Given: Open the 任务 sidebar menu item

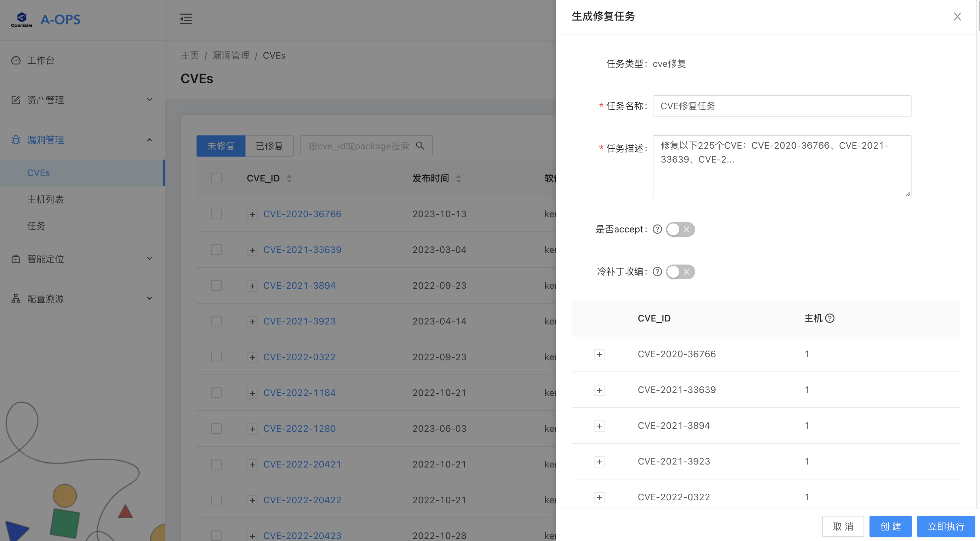Looking at the screenshot, I should click(x=36, y=226).
